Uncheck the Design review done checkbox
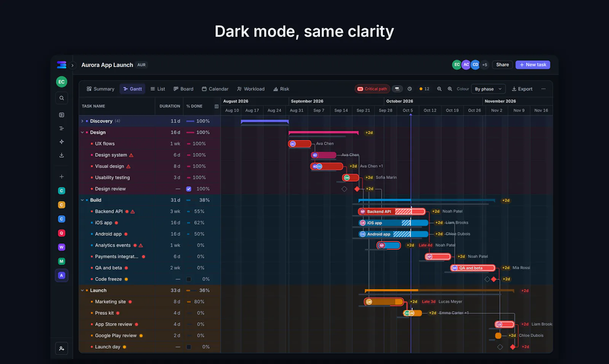Screen dimensions: 609x364 pos(188,189)
